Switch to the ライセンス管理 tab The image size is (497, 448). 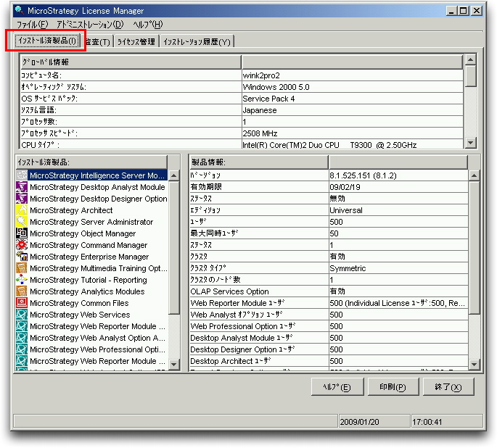(x=136, y=42)
